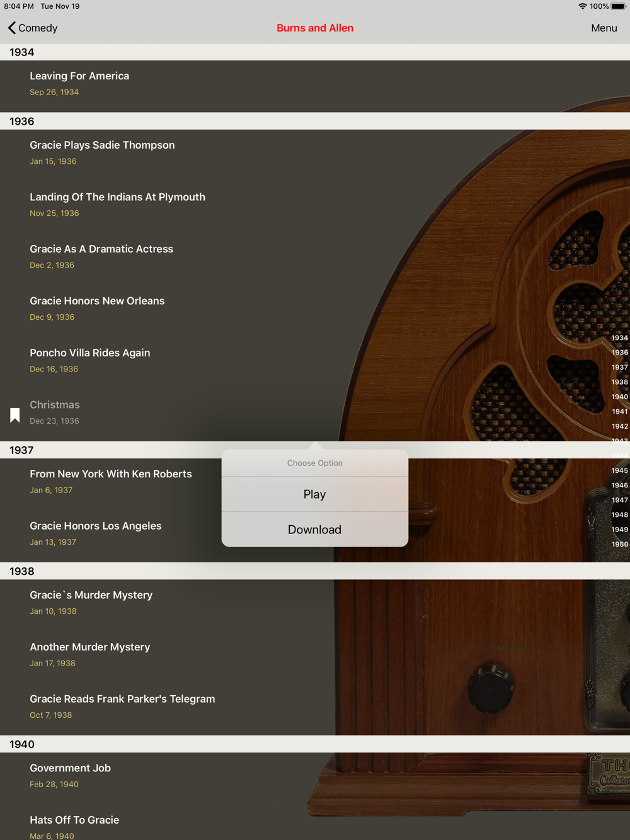Open Poncho Villa Rides Again episode
The width and height of the screenshot is (630, 840).
[315, 363]
